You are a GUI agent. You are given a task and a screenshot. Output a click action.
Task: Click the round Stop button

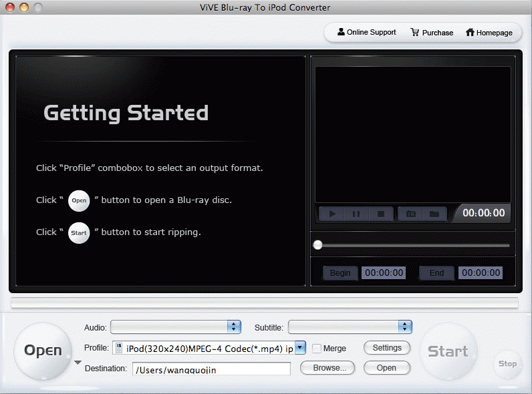[507, 364]
